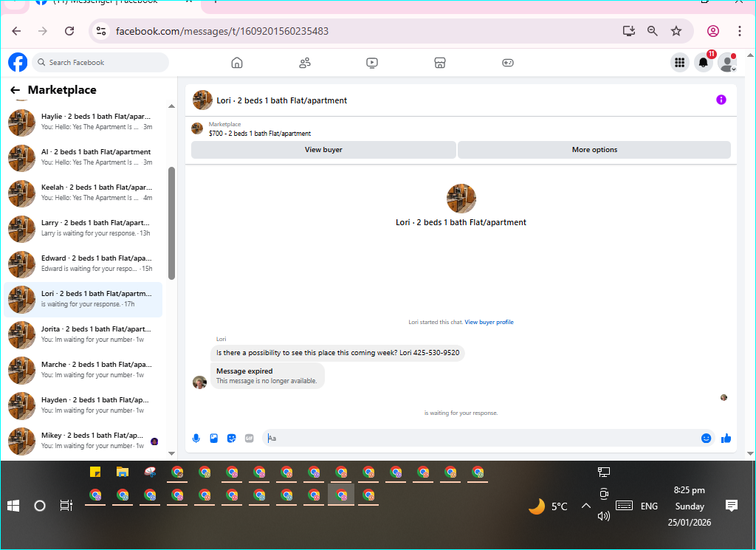
Task: Open the Marketplace storefront icon
Action: click(x=440, y=63)
